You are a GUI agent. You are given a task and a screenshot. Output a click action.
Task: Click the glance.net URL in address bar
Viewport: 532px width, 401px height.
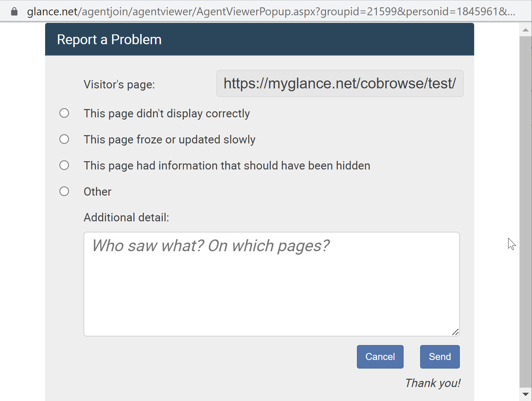[270, 12]
